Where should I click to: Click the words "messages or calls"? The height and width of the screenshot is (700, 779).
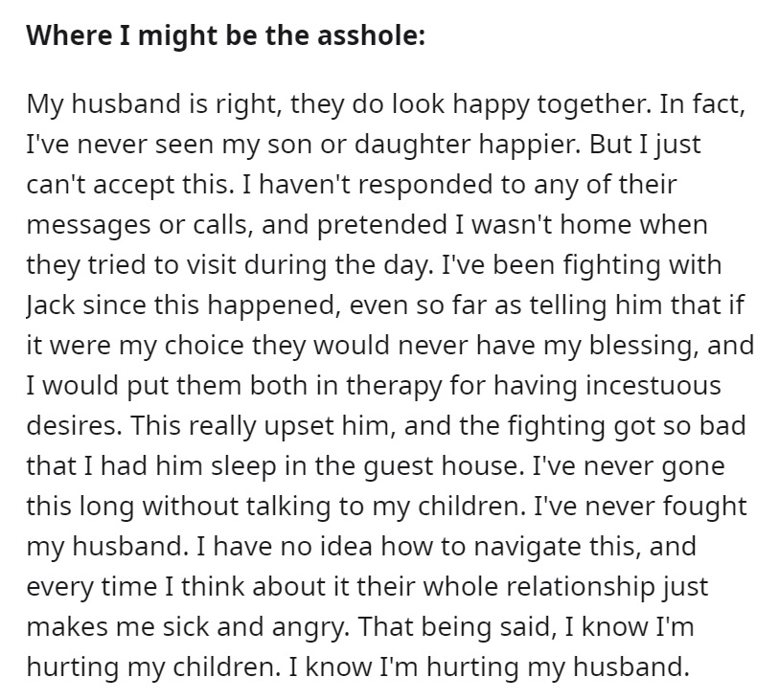(x=137, y=225)
